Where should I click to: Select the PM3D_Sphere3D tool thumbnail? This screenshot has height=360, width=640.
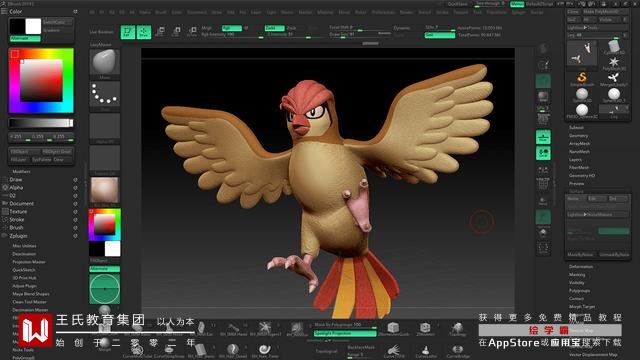pyautogui.click(x=582, y=110)
